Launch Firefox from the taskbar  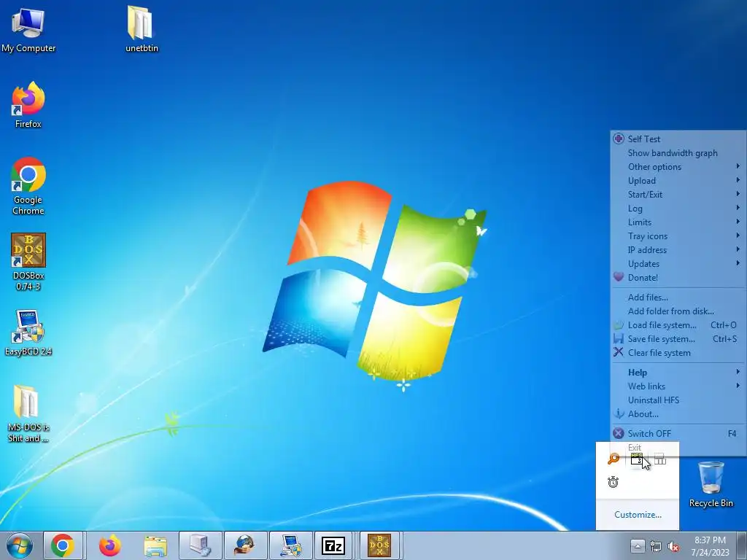[x=109, y=545]
